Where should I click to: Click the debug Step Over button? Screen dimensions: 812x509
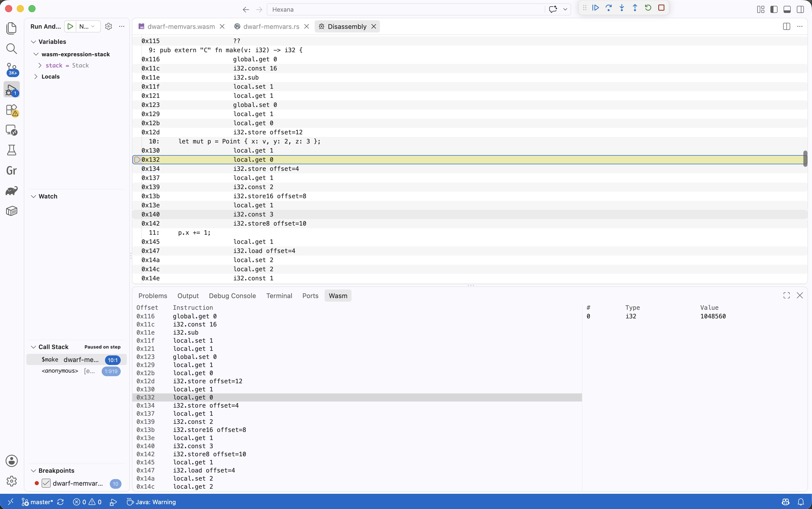pyautogui.click(x=609, y=8)
